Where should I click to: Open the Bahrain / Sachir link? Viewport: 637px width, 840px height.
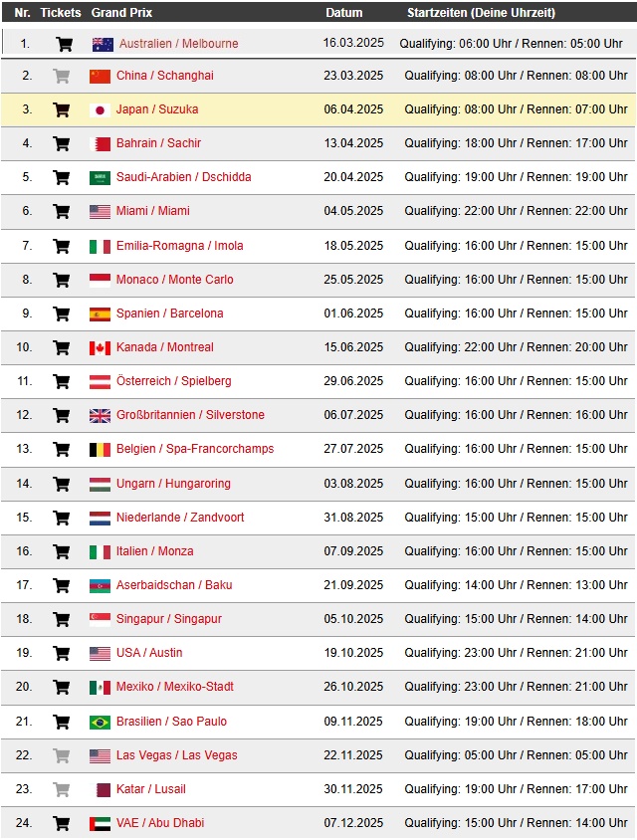point(158,143)
